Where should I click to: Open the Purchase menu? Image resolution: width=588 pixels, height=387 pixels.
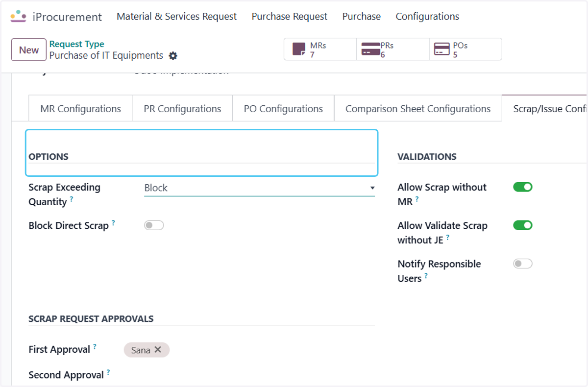click(x=362, y=17)
